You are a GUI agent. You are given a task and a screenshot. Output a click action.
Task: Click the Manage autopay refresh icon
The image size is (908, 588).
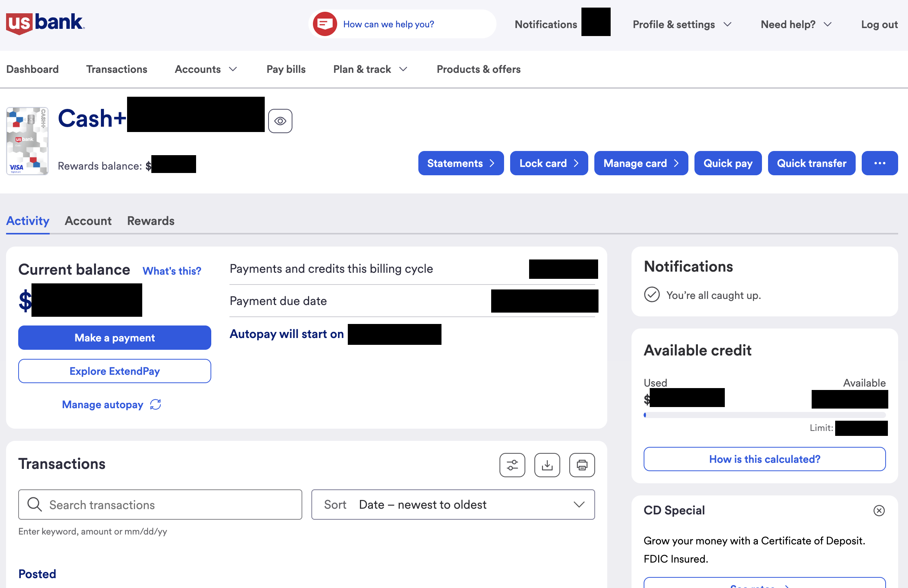coord(156,404)
